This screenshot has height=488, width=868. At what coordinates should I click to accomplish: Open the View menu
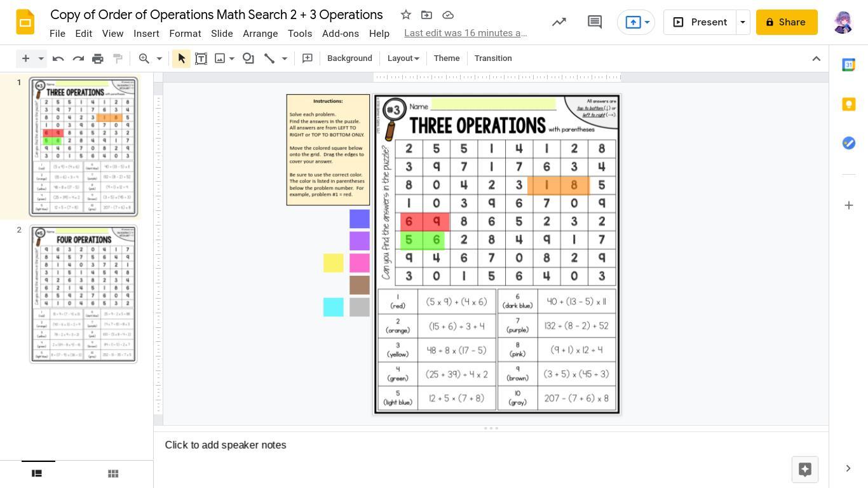[112, 34]
